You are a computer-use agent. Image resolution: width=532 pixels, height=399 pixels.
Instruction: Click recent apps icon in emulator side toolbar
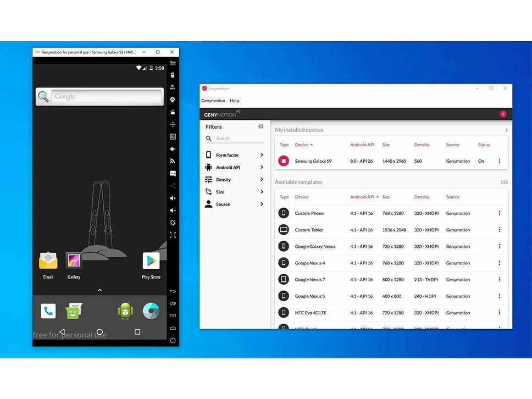173,303
